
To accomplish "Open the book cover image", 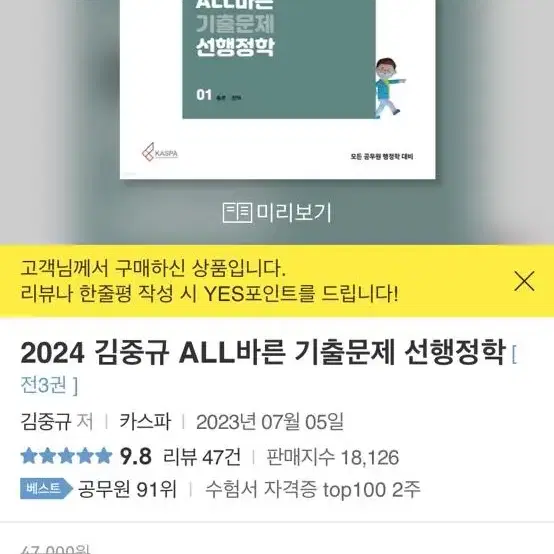I will pos(278,89).
